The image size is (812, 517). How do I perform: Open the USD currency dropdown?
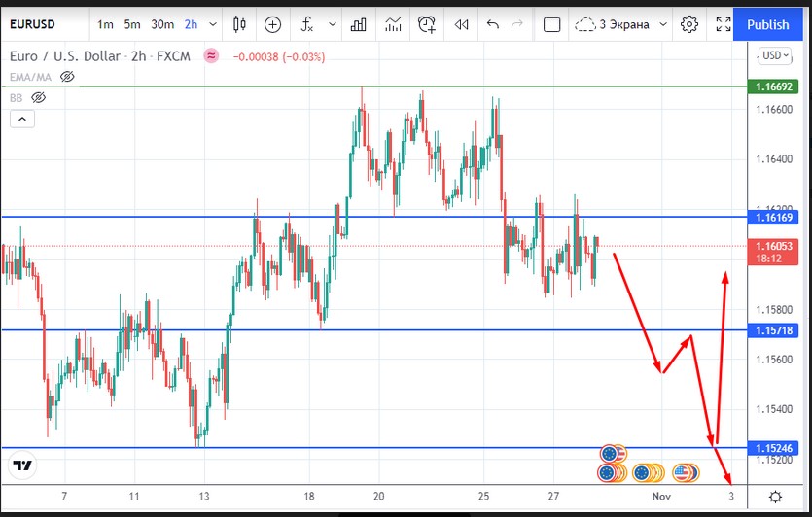[x=776, y=55]
